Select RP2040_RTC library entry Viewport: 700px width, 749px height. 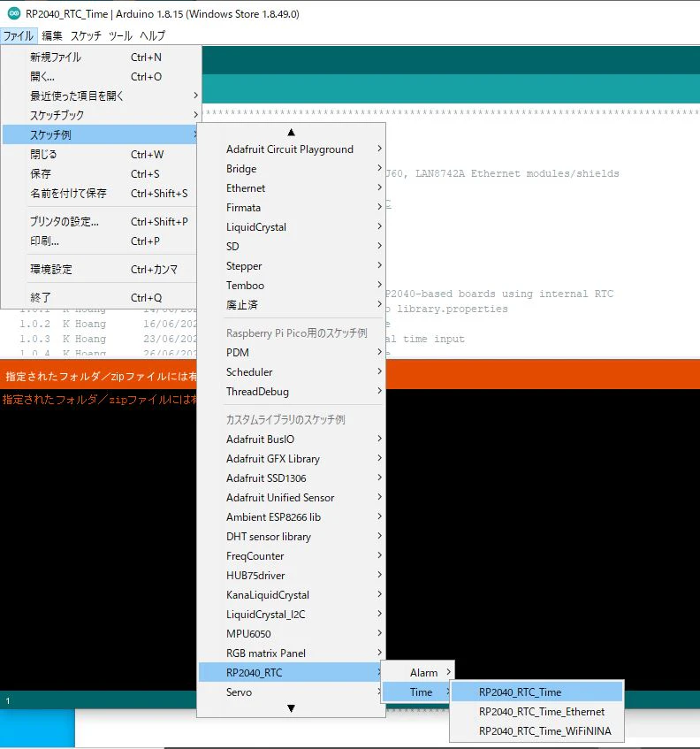pyautogui.click(x=289, y=673)
